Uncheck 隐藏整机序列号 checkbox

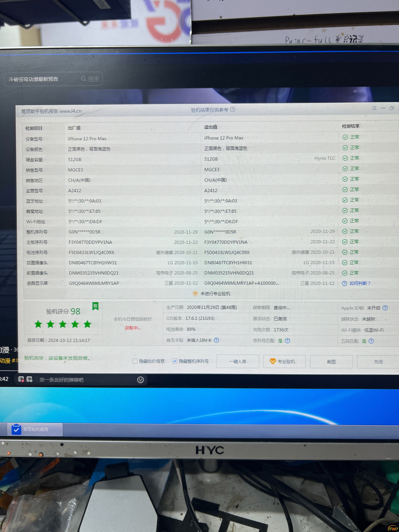pos(175,361)
